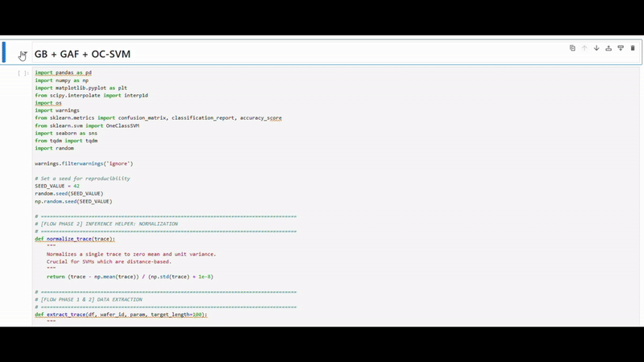Click the 'DATA EXTRACTION' comment line
This screenshot has height=362, width=644.
(89, 299)
